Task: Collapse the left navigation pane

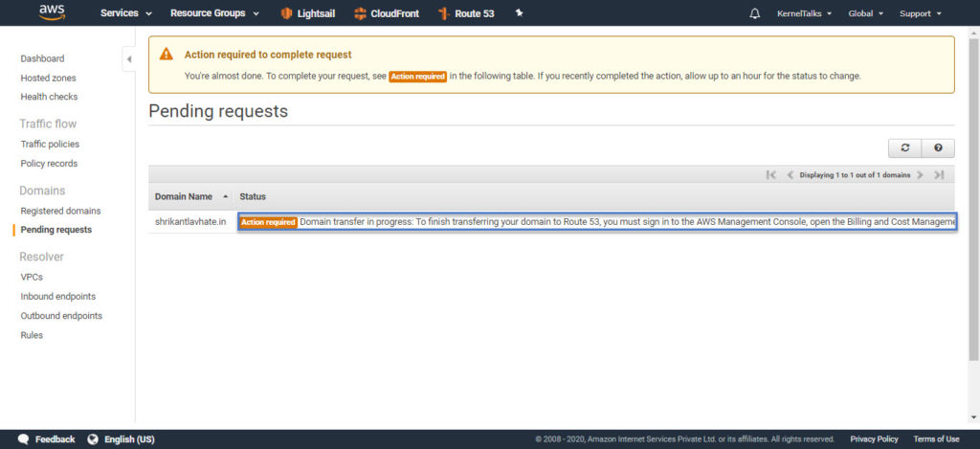Action: [x=129, y=58]
